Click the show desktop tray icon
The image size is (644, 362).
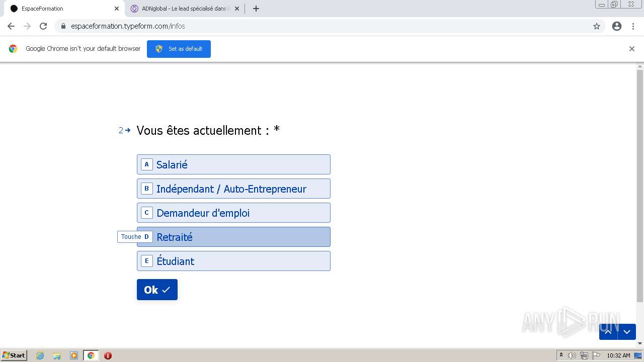tap(638, 355)
